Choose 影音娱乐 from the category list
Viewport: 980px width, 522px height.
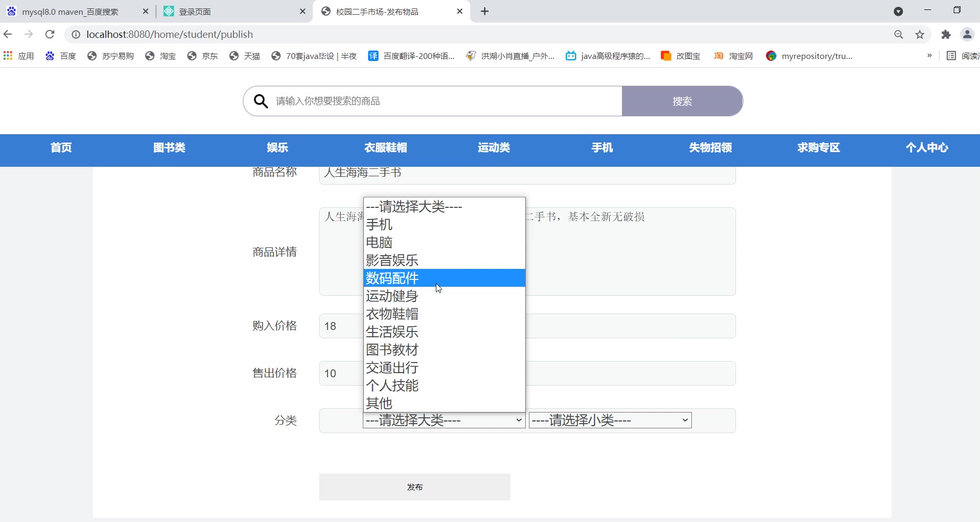pyautogui.click(x=444, y=260)
